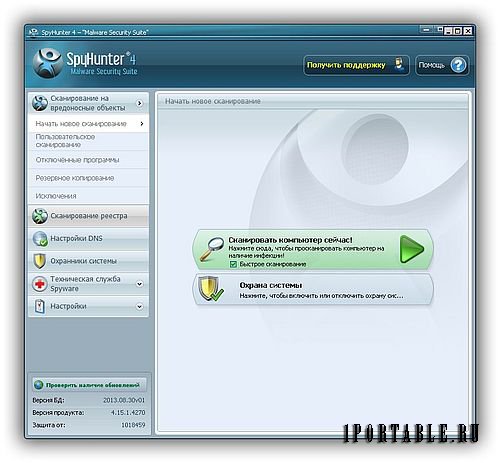Click the red cross Spyware HelpDesk icon
The height and width of the screenshot is (463, 500).
coord(40,284)
